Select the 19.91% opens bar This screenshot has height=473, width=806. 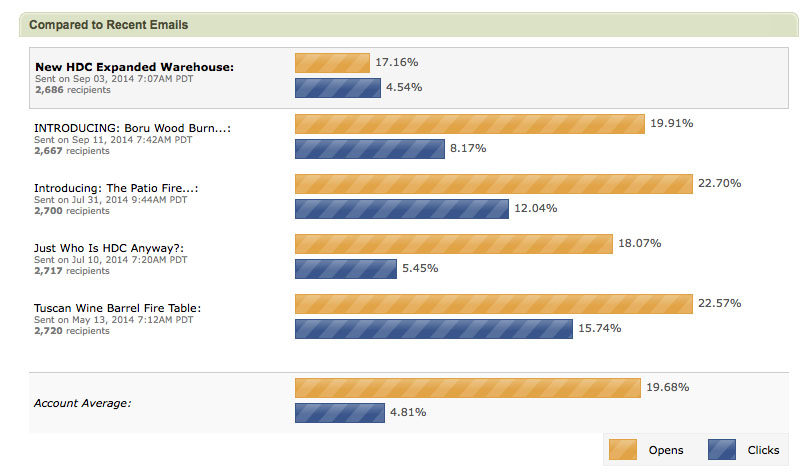[x=469, y=124]
